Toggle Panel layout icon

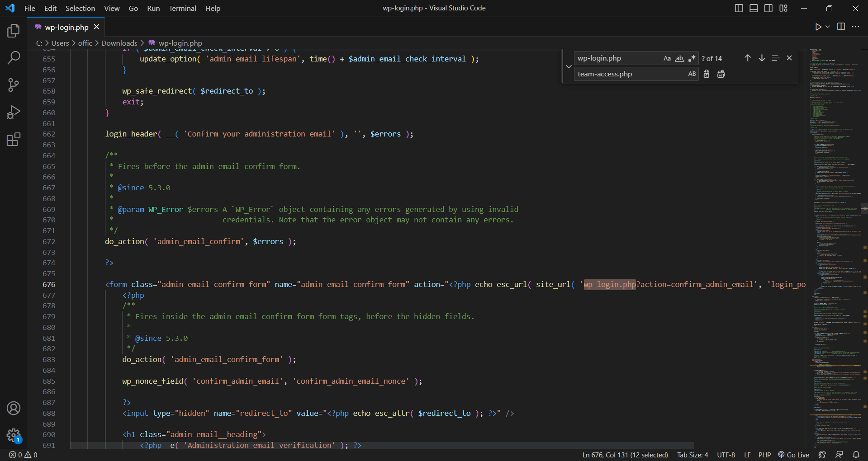click(x=754, y=8)
